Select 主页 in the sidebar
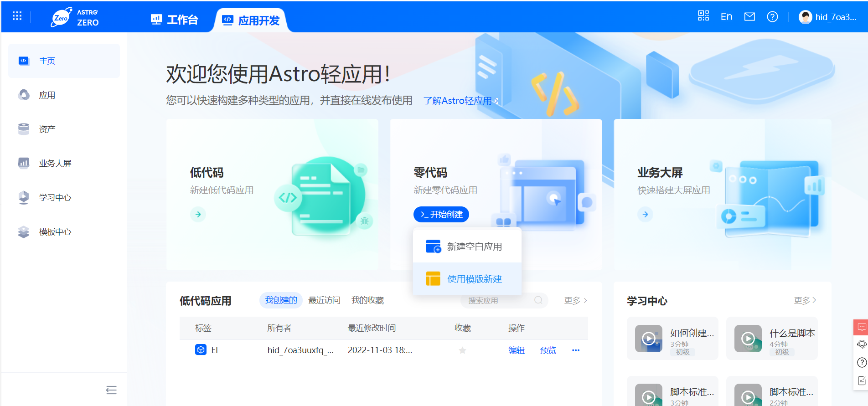868x406 pixels. 64,61
